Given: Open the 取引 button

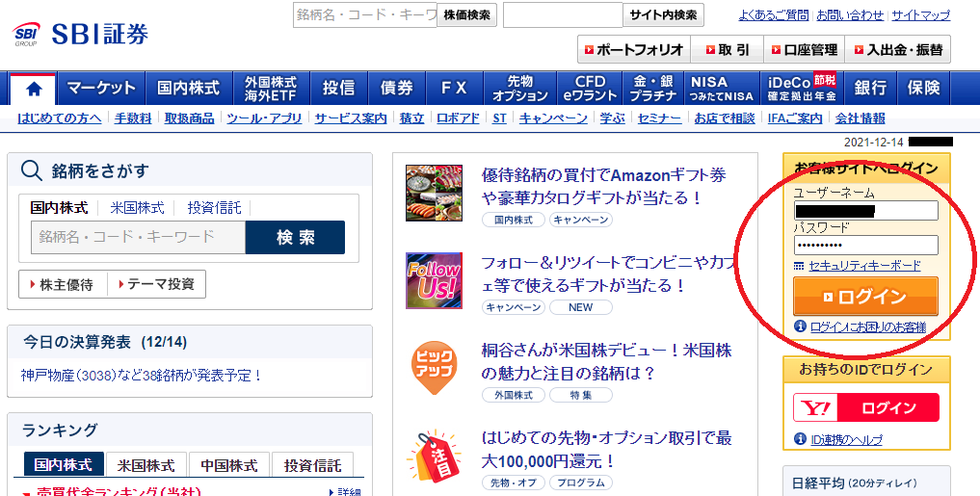Looking at the screenshot, I should (727, 49).
